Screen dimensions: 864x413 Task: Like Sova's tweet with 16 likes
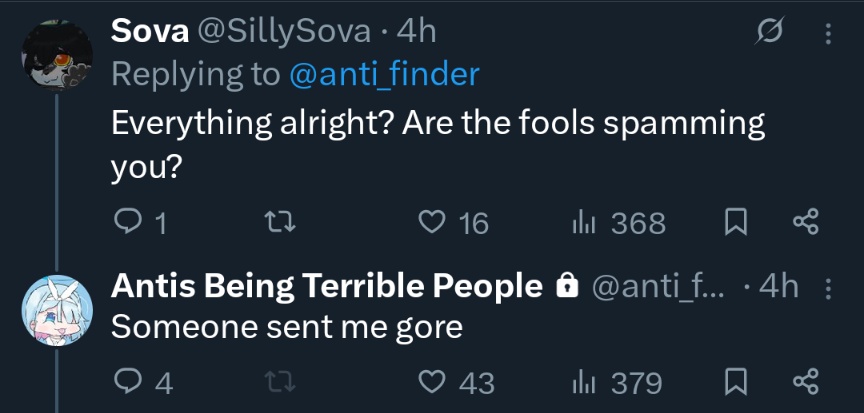431,223
